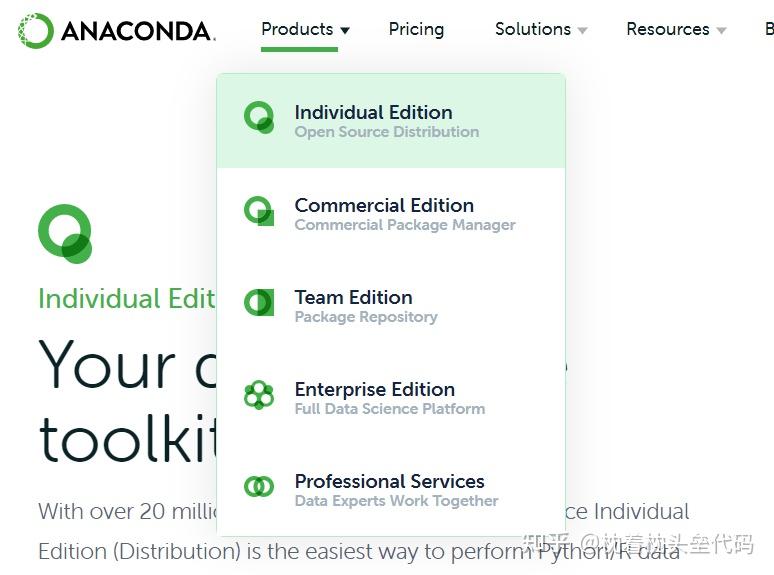Image resolution: width=774 pixels, height=575 pixels.
Task: Click the Enterprise Edition cluster icon
Action: pos(259,395)
